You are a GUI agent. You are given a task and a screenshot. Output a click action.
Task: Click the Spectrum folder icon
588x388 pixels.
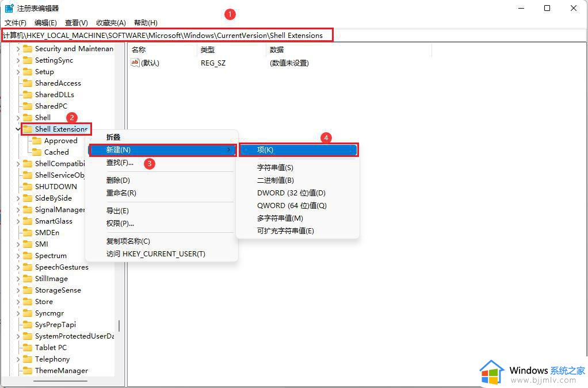coord(28,256)
